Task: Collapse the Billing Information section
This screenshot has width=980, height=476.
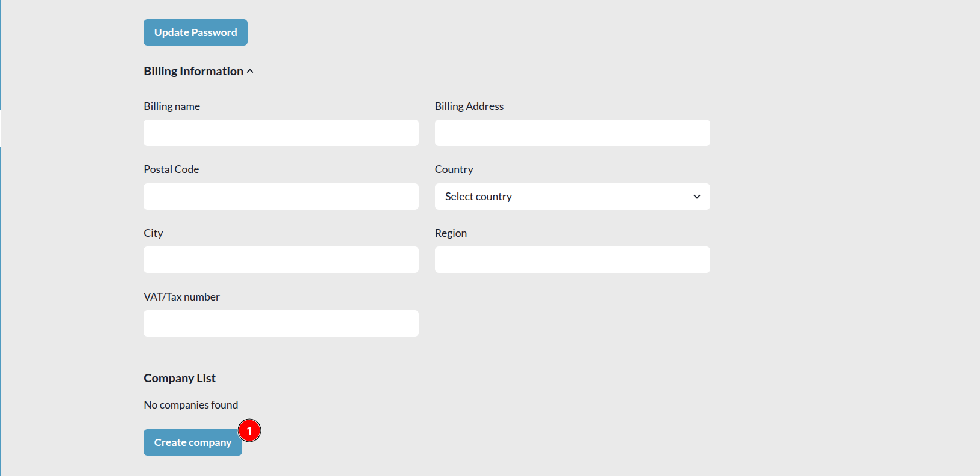Action: click(x=199, y=71)
